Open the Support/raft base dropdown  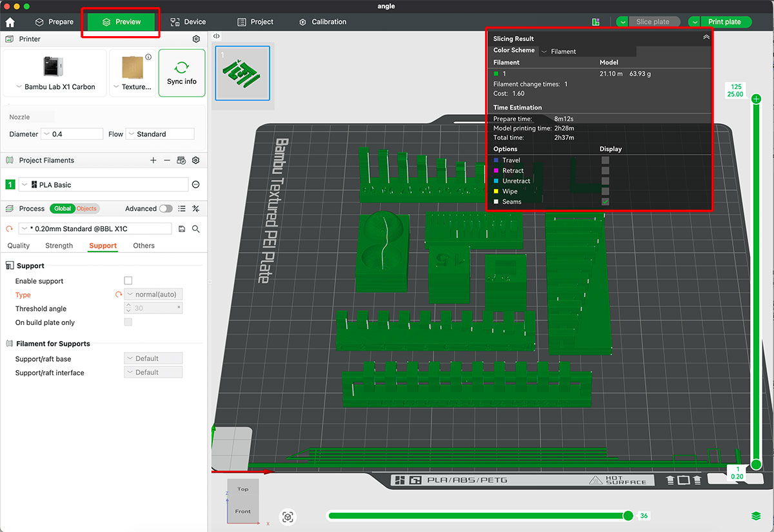pos(153,359)
